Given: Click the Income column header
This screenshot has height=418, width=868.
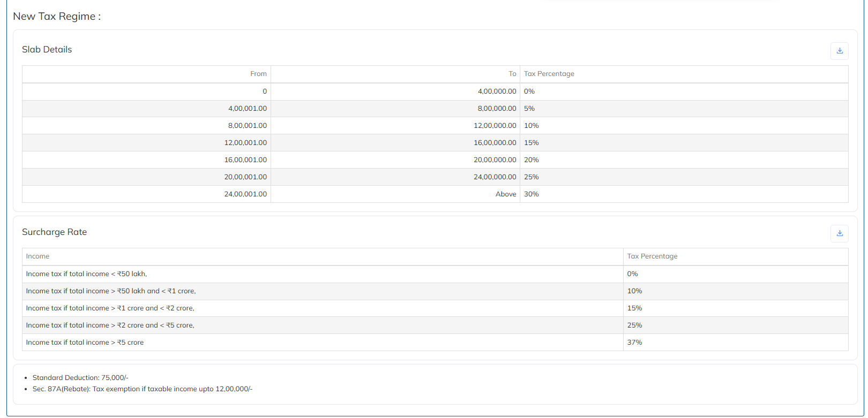Looking at the screenshot, I should pos(38,256).
